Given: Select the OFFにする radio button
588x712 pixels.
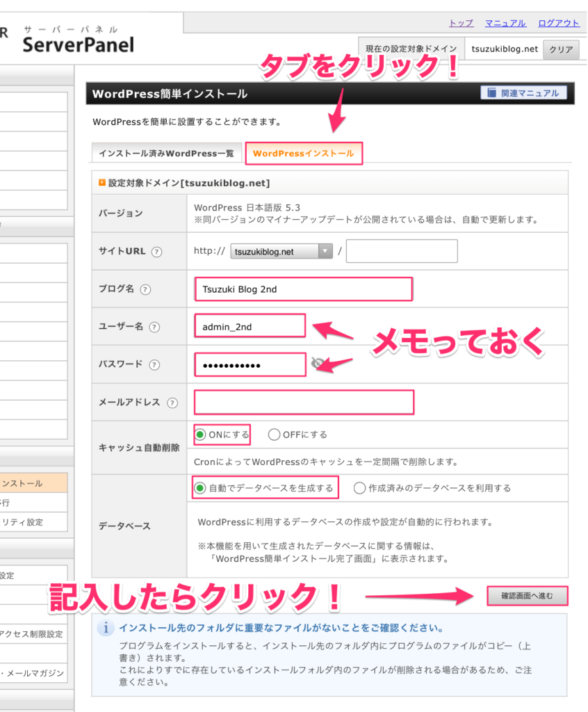Looking at the screenshot, I should (x=274, y=435).
